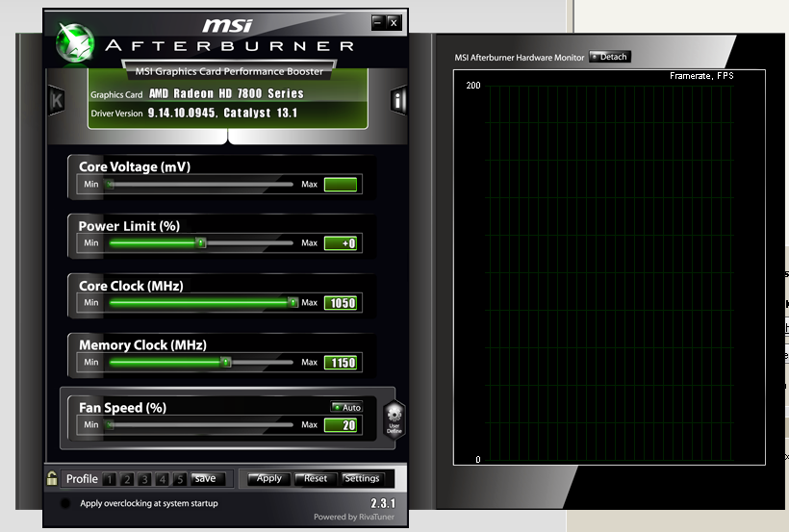Click the 2.3.1 version number
Viewport: 789px width, 532px height.
pos(383,503)
